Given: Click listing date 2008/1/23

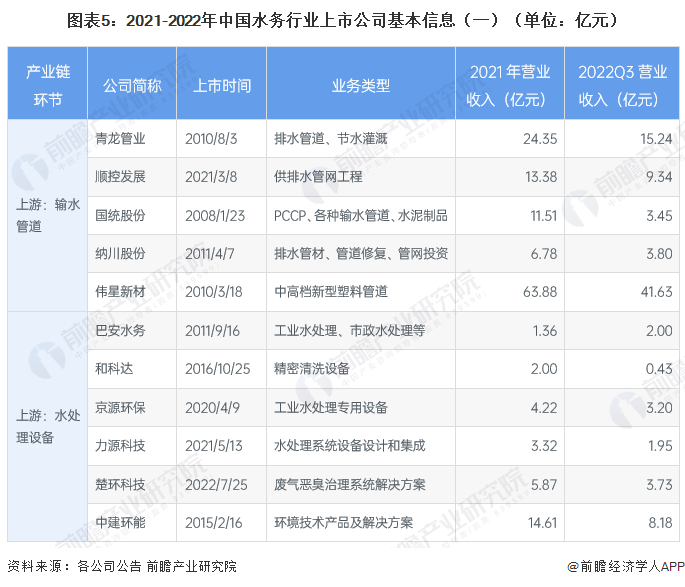Looking at the screenshot, I should tap(215, 215).
